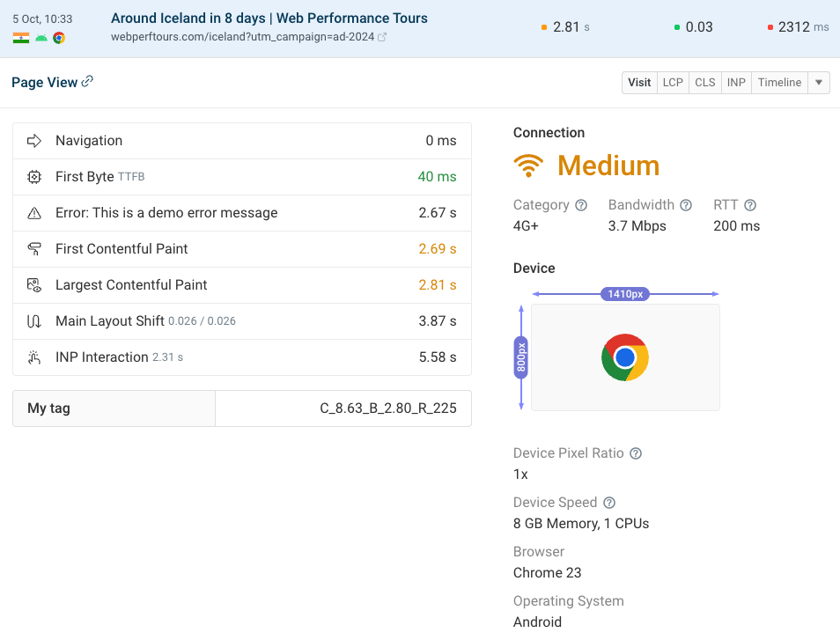Click the Page View permalink chain icon
The height and width of the screenshot is (640, 840).
(x=87, y=82)
